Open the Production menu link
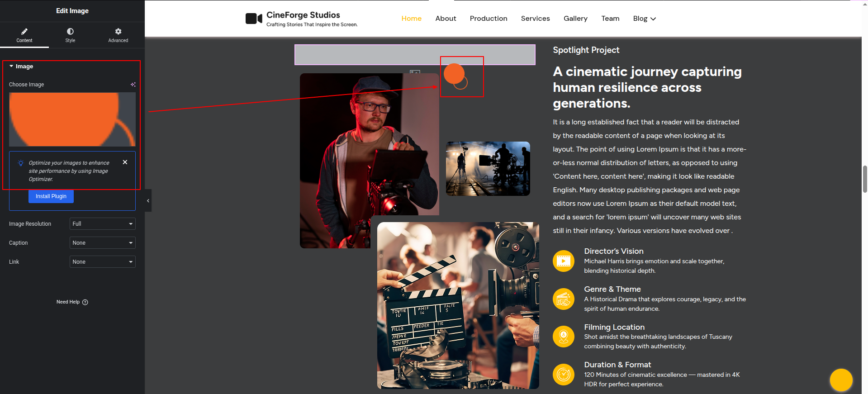The image size is (868, 394). 489,19
